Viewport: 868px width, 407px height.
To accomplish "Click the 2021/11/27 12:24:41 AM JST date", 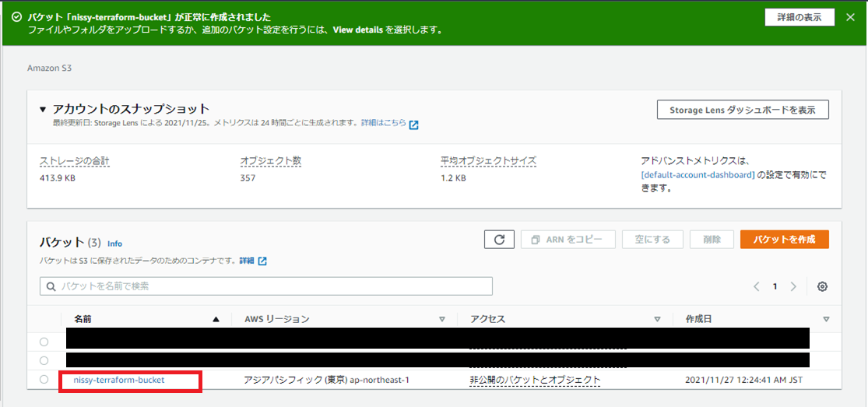I will click(743, 381).
